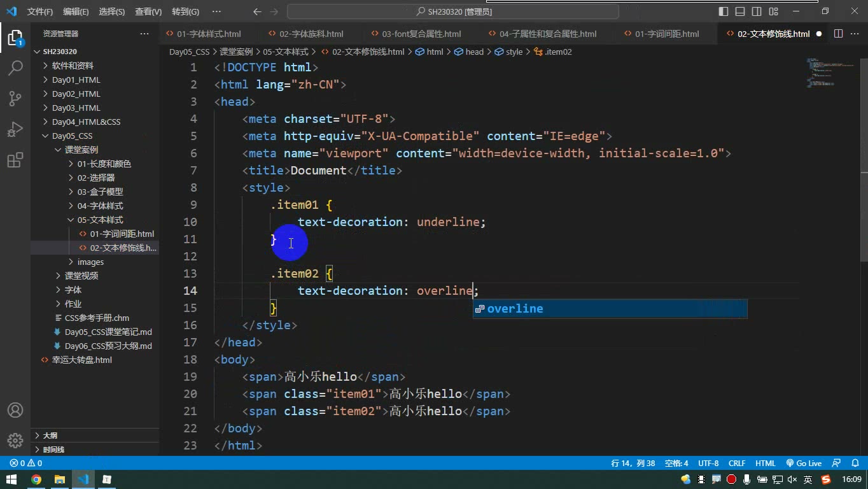
Task: Click the split editor icon
Action: [x=838, y=34]
